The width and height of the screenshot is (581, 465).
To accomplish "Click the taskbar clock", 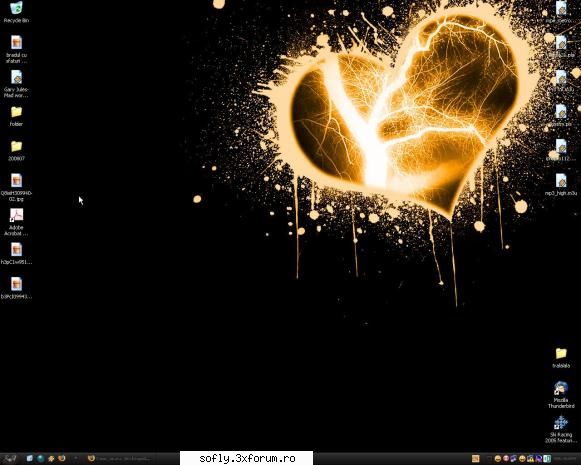I will point(566,459).
